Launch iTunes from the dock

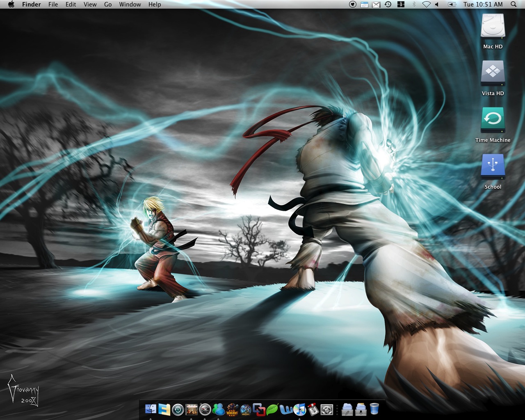coord(300,409)
